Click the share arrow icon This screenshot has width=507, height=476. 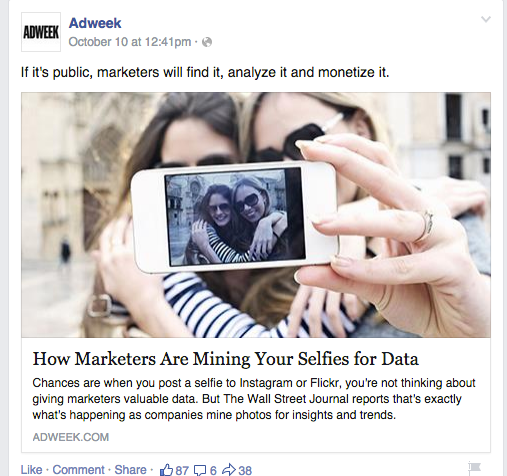[x=229, y=470]
